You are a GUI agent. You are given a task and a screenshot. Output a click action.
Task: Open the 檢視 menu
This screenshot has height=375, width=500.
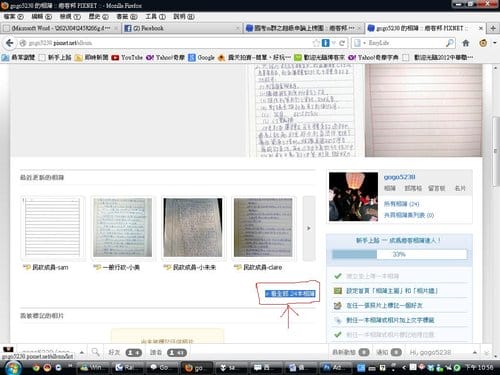tap(70, 17)
